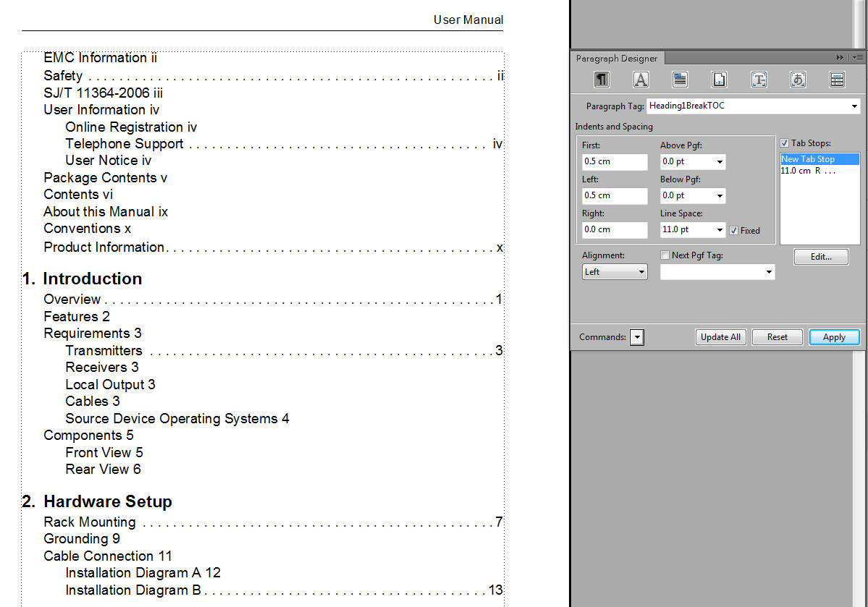
Task: Open the Paragraph Tag dropdown
Action: (855, 106)
